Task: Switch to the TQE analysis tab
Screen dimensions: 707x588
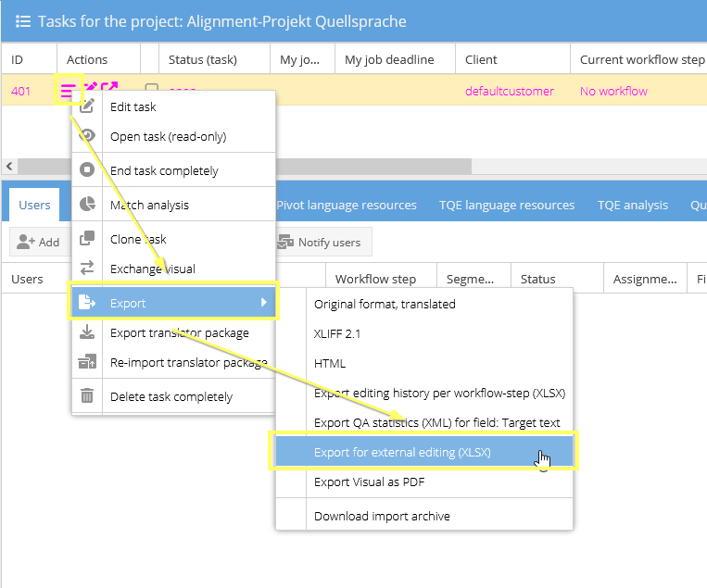Action: click(x=632, y=205)
